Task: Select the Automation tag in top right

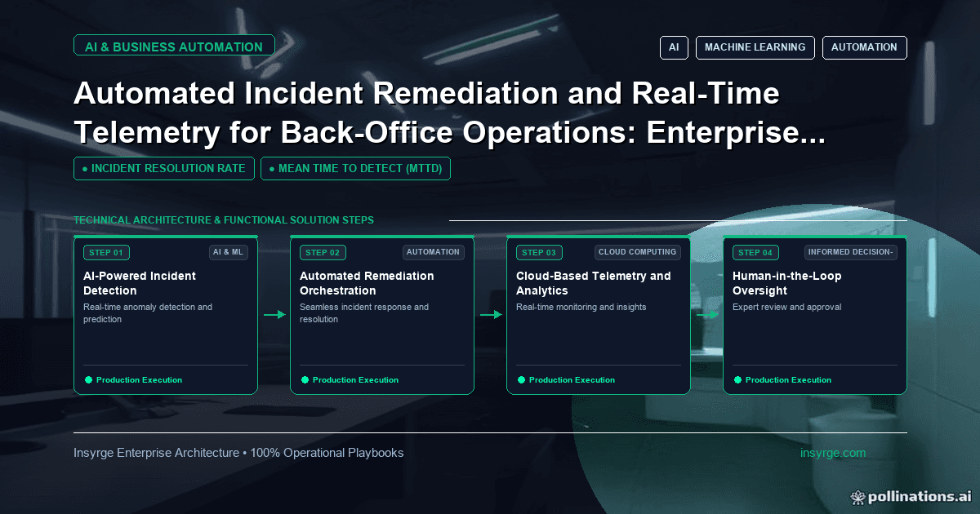Action: point(864,47)
